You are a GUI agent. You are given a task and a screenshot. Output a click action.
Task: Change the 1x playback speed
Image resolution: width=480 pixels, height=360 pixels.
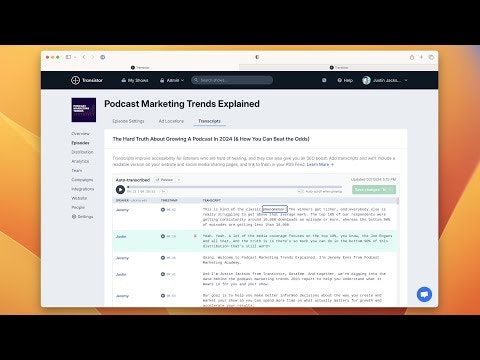(x=163, y=191)
